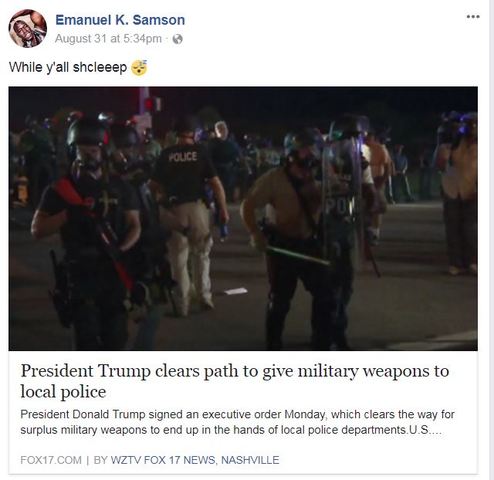Click the POLICE lettering on officer's back
Viewport: 494px width, 480px height.
point(183,157)
